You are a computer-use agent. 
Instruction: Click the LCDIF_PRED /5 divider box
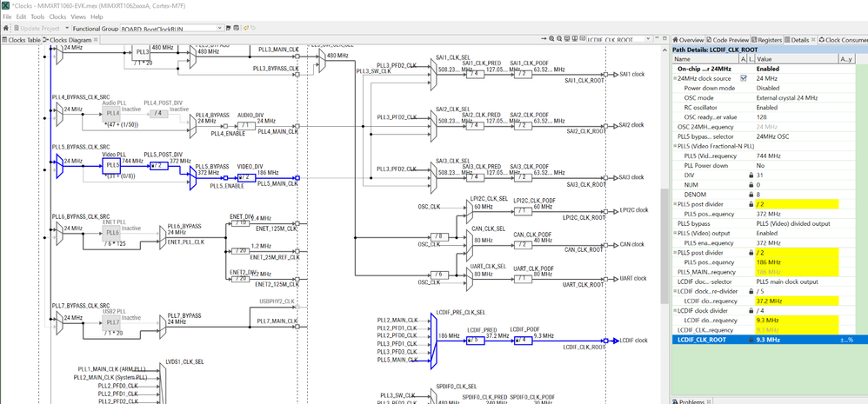[475, 341]
